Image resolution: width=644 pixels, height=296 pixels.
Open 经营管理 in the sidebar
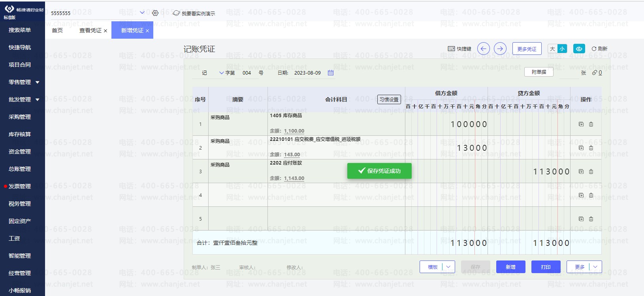(x=20, y=273)
